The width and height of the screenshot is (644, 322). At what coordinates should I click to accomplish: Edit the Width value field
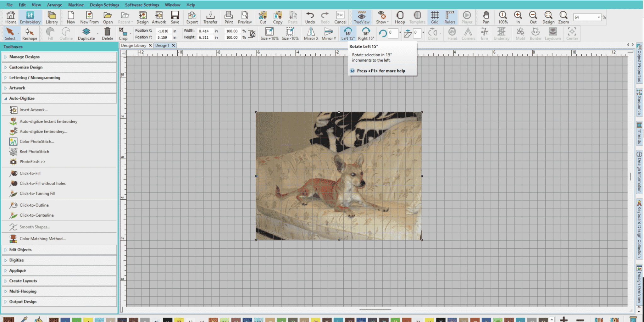(x=205, y=31)
